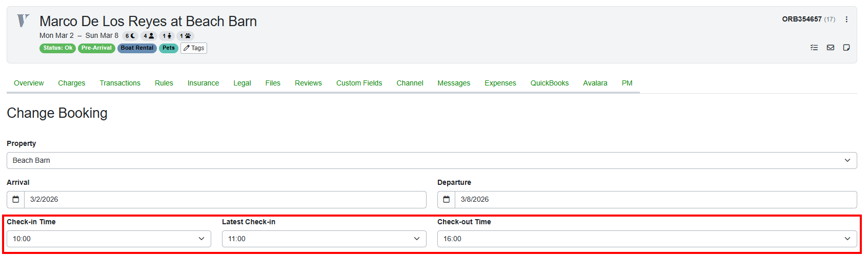
Task: Click the (17) count next to booking ID
Action: click(x=830, y=19)
